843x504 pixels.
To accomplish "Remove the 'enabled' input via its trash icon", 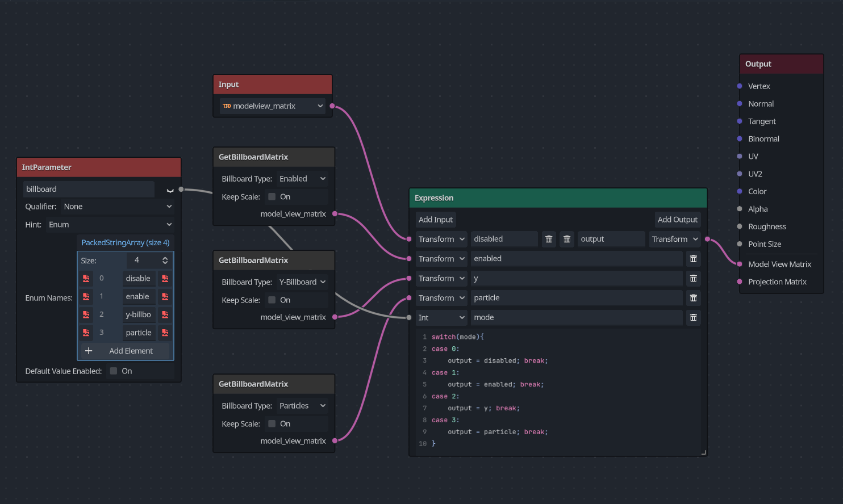I will click(x=693, y=259).
